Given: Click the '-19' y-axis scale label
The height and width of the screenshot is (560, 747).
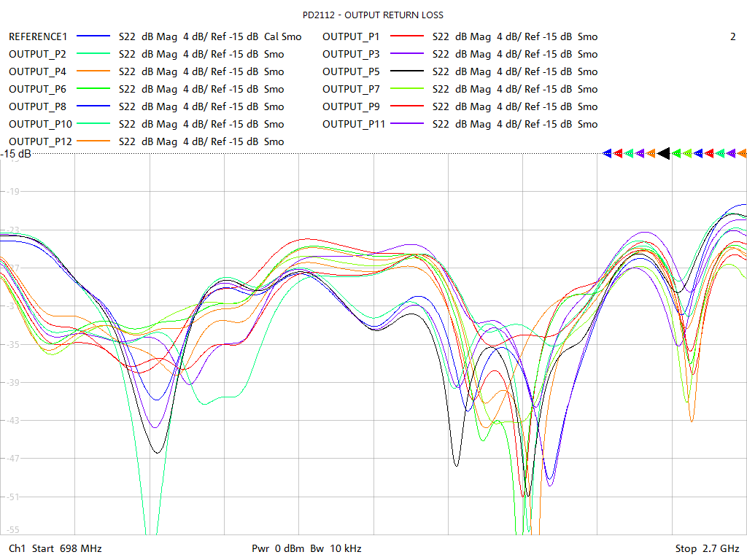Looking at the screenshot, I should pos(12,192).
